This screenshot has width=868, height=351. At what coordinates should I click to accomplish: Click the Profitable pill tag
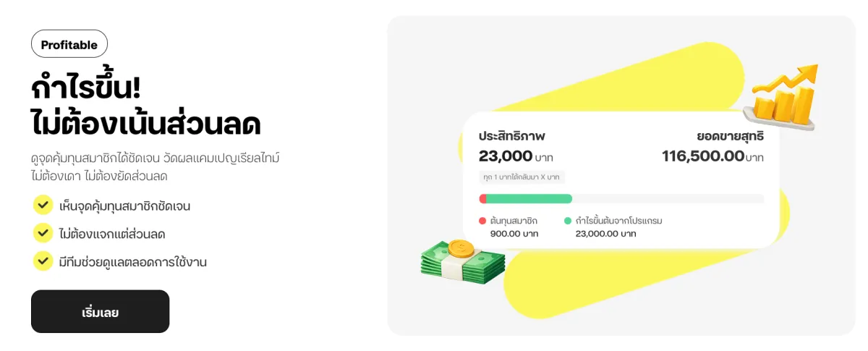pyautogui.click(x=69, y=44)
